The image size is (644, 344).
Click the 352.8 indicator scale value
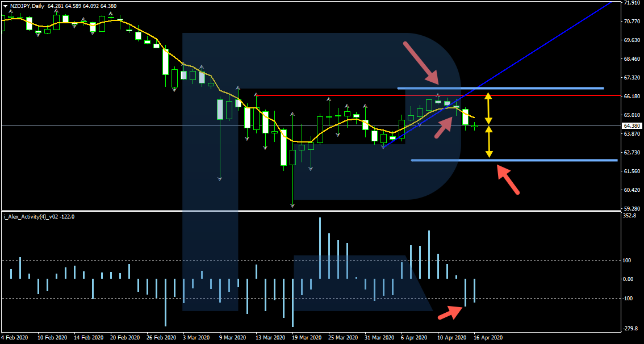coord(630,216)
